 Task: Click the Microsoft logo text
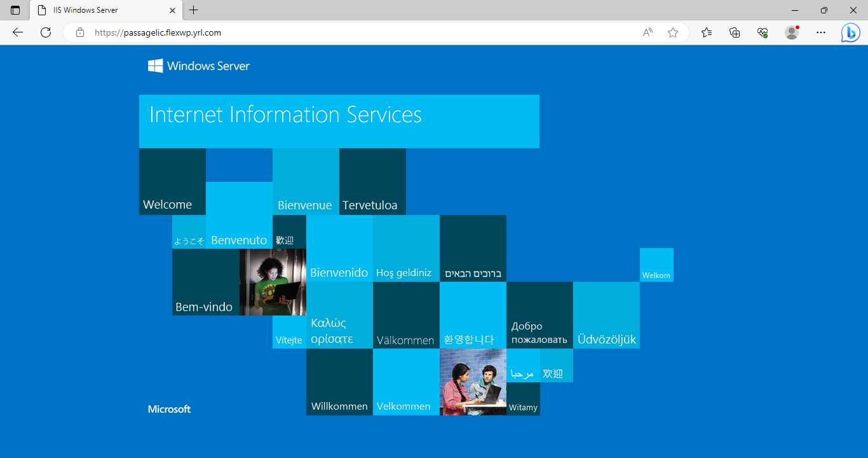click(169, 409)
